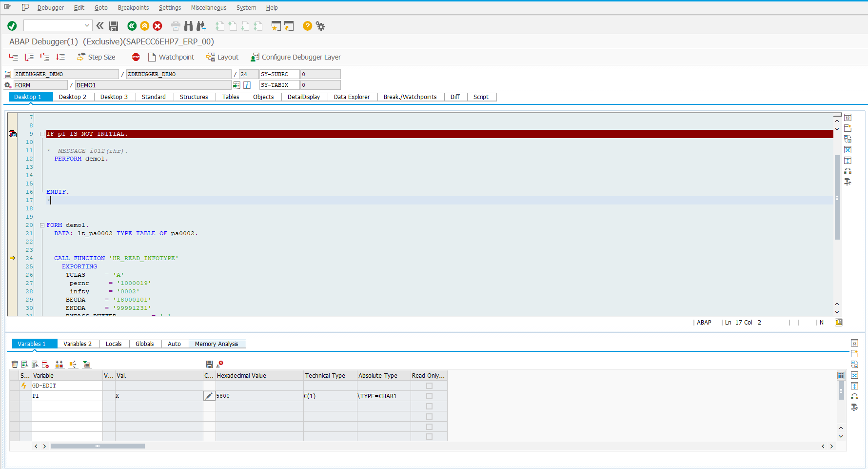Switch to the Memory Analysis tab

[x=217, y=344]
